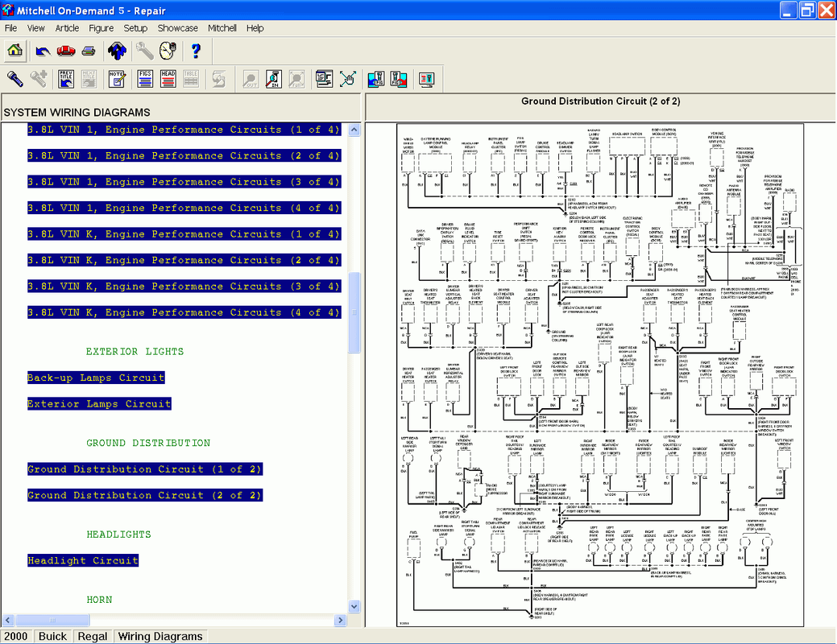
Task: Click the horizontal scrollbar right arrow
Action: point(341,621)
